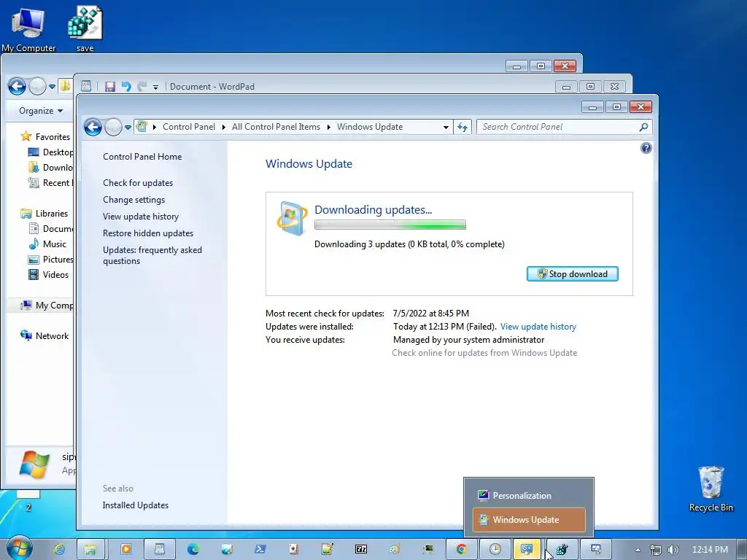The image size is (747, 560).
Task: Open PowerShell from taskbar
Action: click(x=260, y=549)
